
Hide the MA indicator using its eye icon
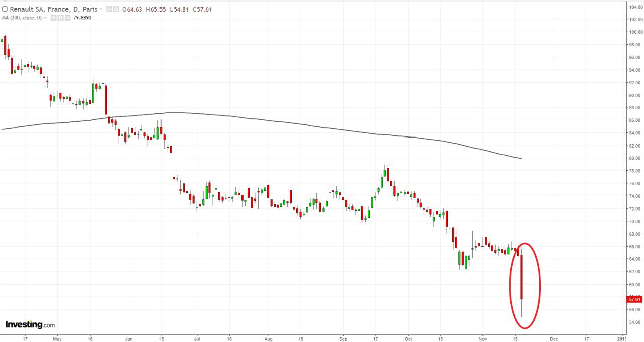click(x=53, y=18)
